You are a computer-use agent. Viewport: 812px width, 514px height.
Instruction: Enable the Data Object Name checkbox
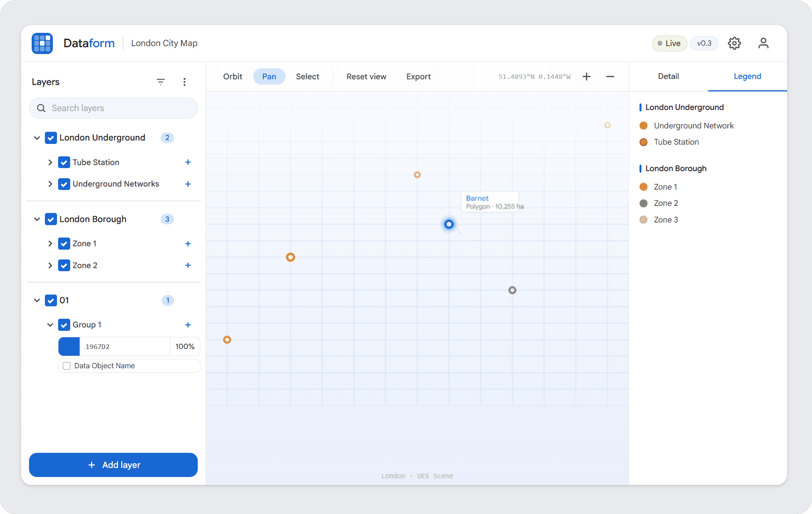pyautogui.click(x=67, y=366)
